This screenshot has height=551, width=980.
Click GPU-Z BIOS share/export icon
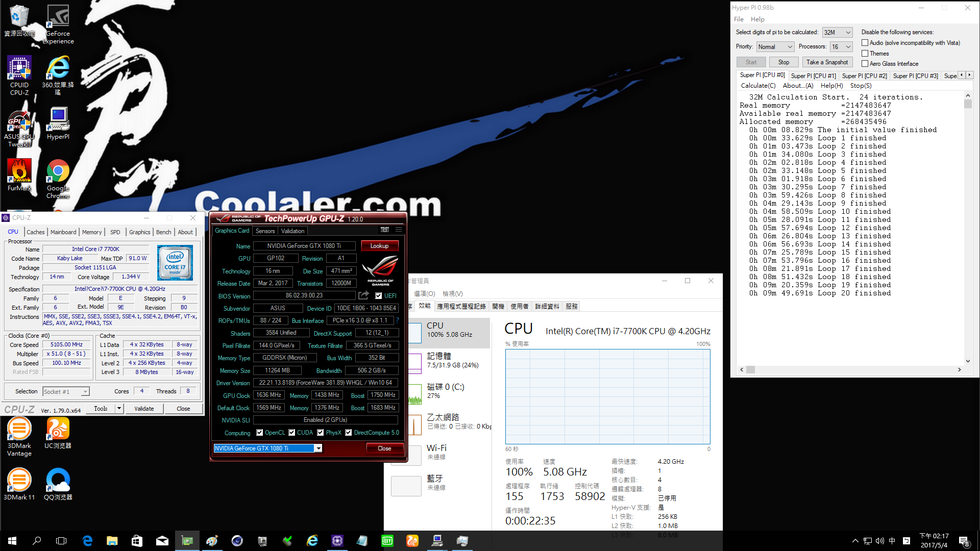coord(363,295)
